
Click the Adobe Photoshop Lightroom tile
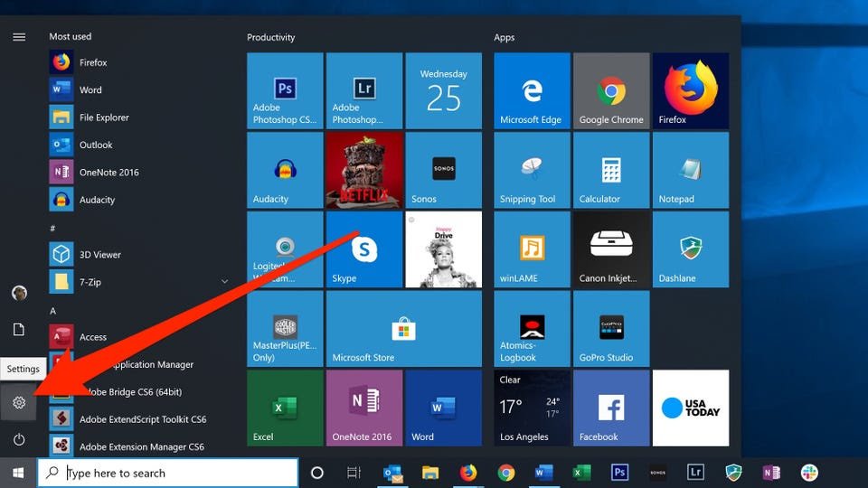click(x=364, y=90)
